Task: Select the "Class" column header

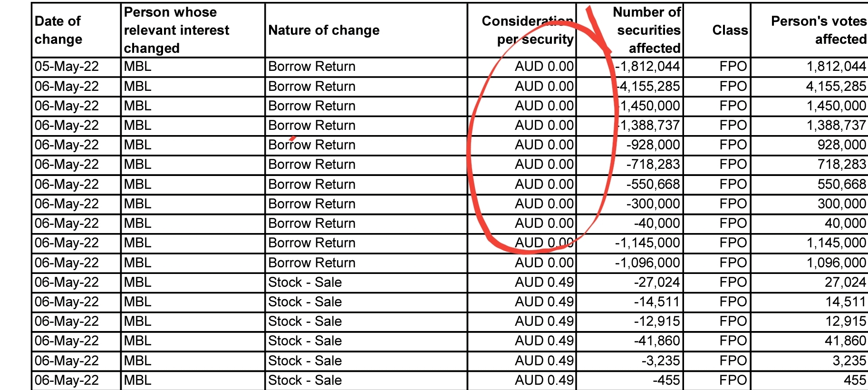Action: click(x=730, y=30)
